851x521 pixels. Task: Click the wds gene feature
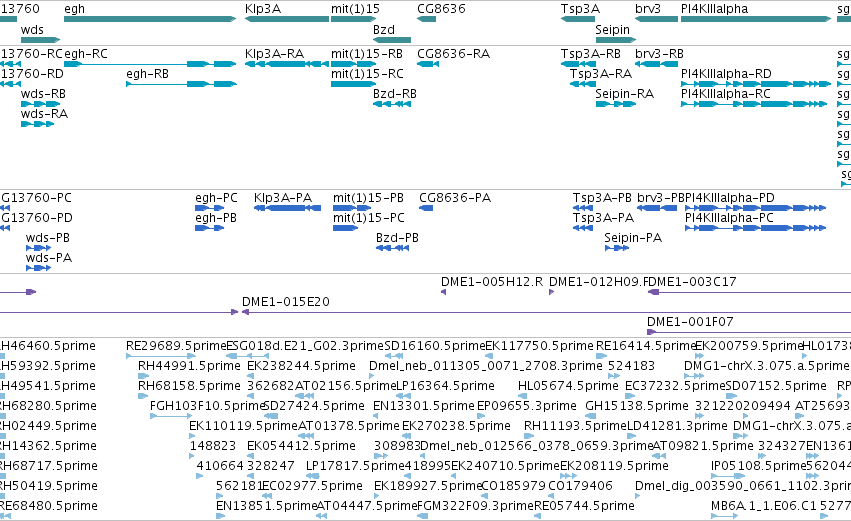pos(41,40)
